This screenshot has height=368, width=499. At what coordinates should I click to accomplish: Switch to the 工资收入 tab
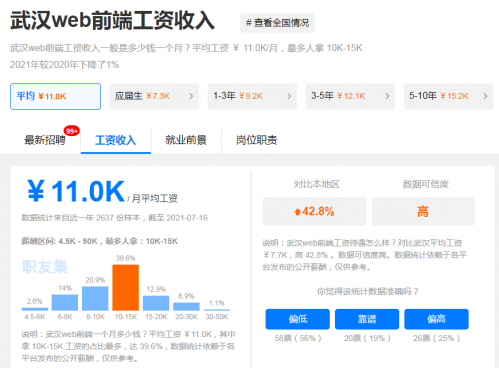coord(116,140)
